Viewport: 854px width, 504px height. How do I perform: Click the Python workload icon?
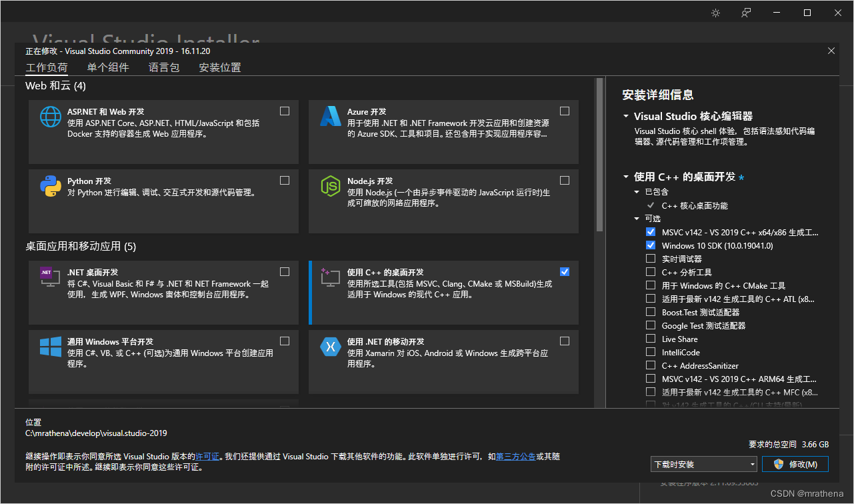[x=51, y=185]
